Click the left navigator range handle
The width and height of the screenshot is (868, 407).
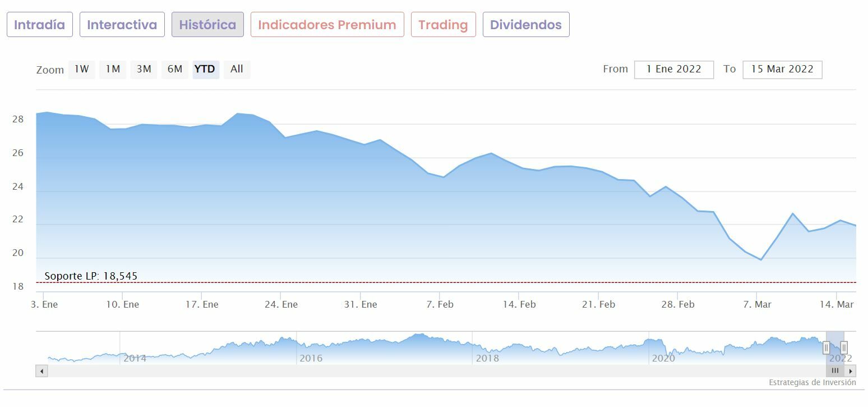pyautogui.click(x=826, y=347)
